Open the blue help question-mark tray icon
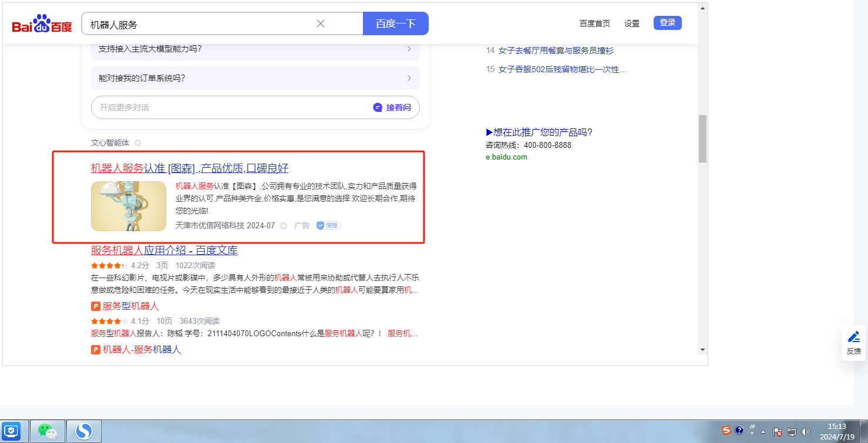 click(739, 430)
